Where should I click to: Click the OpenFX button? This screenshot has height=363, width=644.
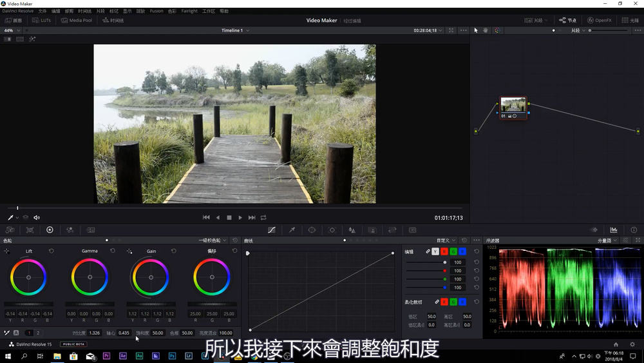coord(599,21)
